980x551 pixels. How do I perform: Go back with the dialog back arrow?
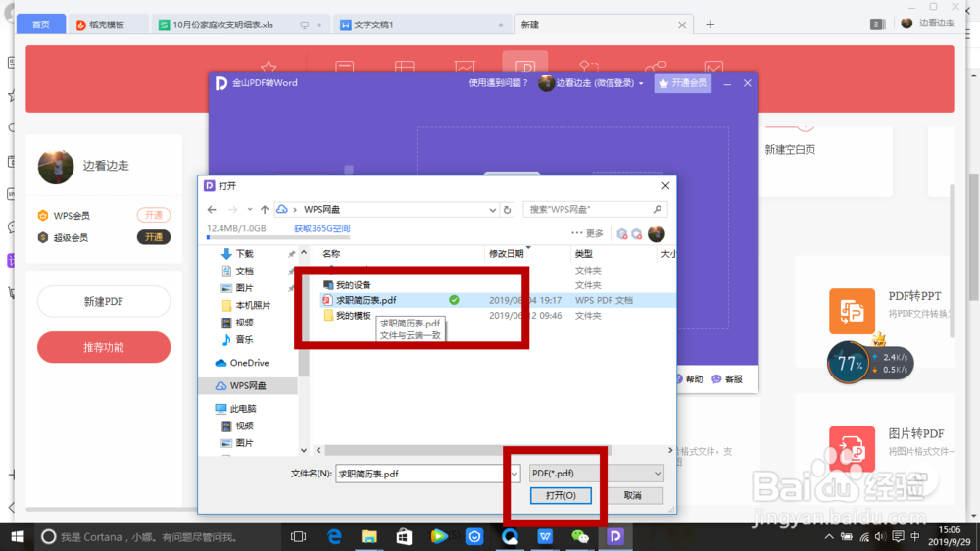coord(212,210)
